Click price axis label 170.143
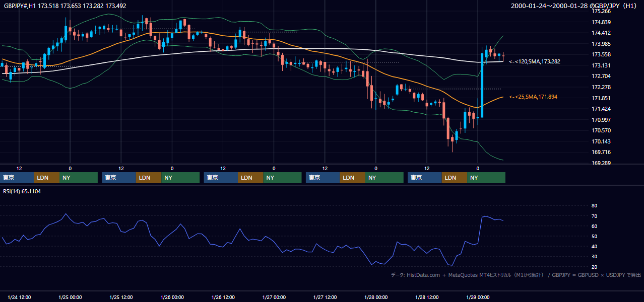 pyautogui.click(x=600, y=141)
